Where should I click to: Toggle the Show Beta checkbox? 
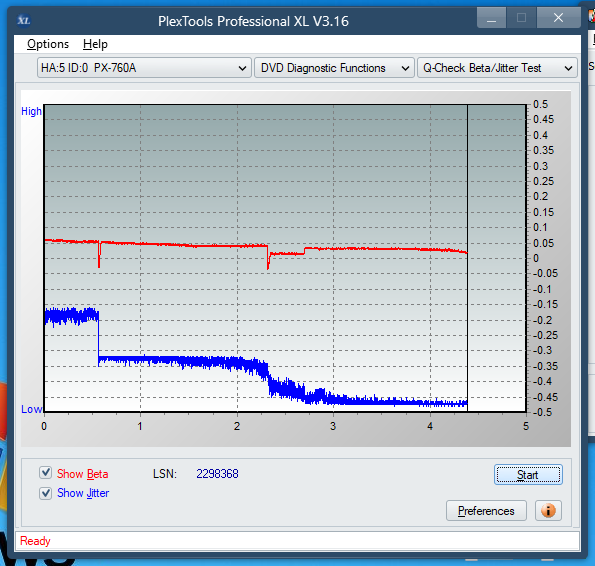click(46, 473)
